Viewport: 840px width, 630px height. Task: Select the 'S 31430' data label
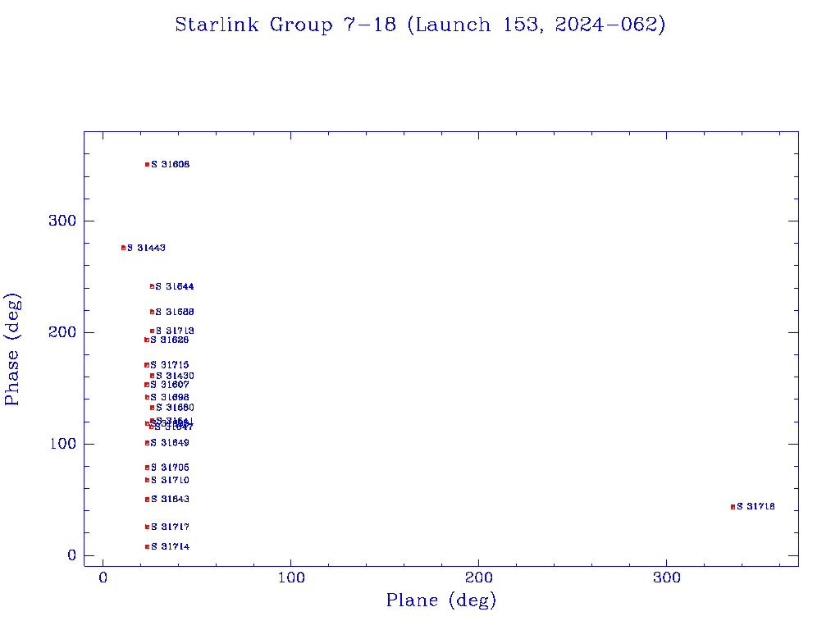(x=175, y=376)
